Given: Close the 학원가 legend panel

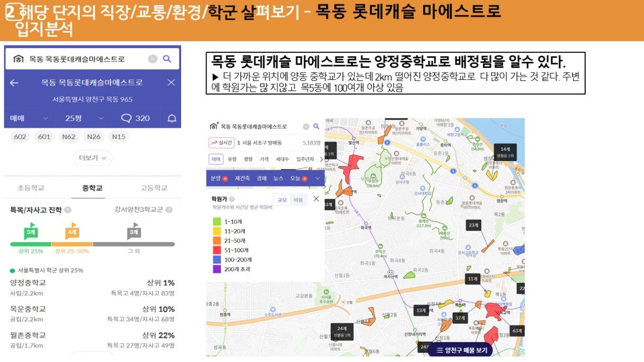Looking at the screenshot, I should (316, 199).
